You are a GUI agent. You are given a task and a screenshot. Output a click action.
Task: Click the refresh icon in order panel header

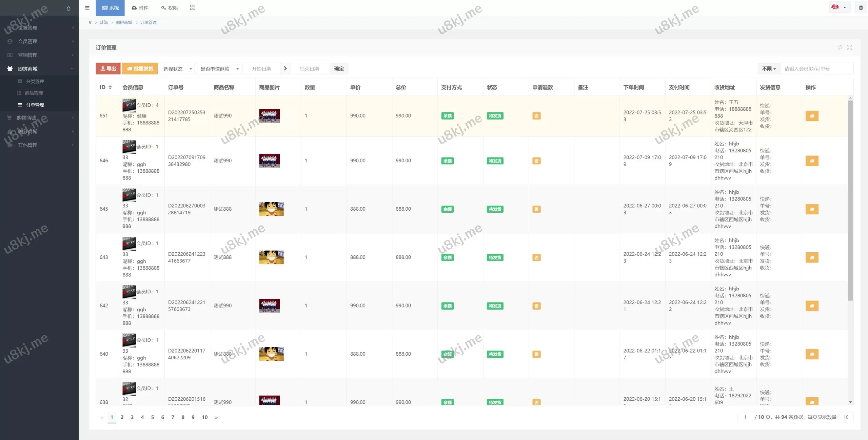pyautogui.click(x=840, y=47)
